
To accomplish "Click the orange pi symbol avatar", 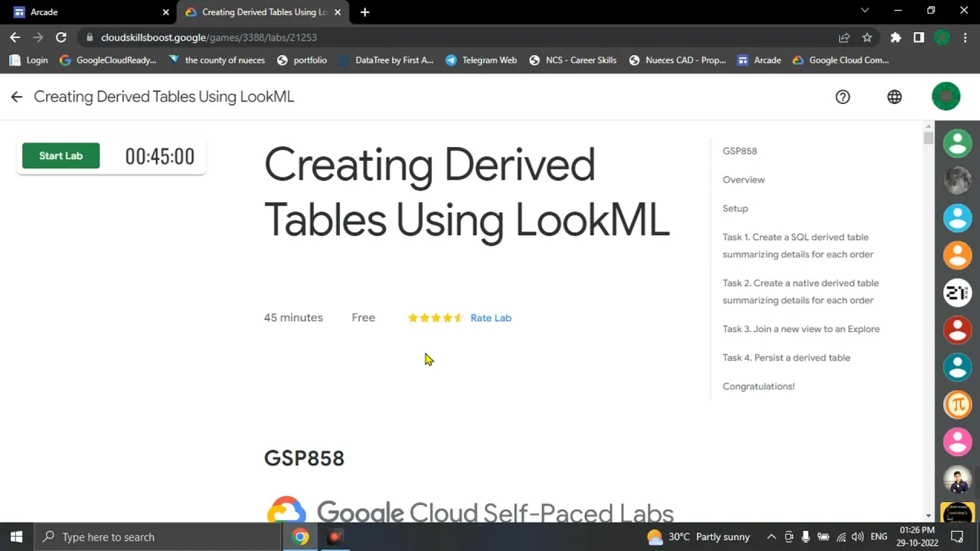I will [x=957, y=404].
